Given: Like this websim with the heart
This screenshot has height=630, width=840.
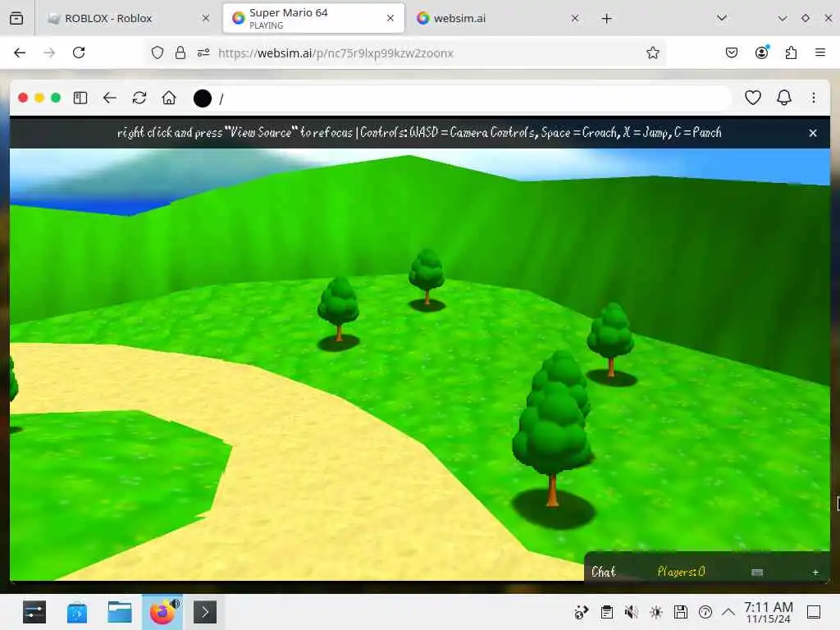Looking at the screenshot, I should point(753,98).
